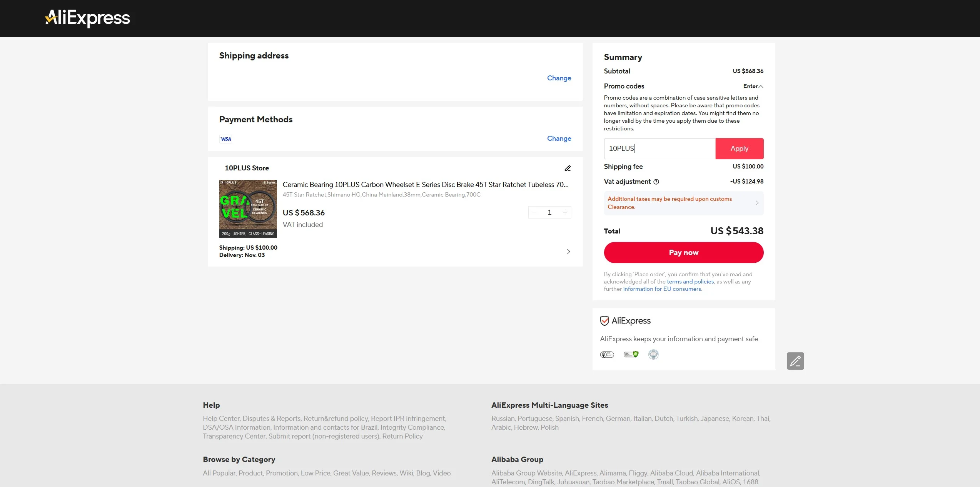Open Return&refund policy footer link
The width and height of the screenshot is (980, 487).
336,419
